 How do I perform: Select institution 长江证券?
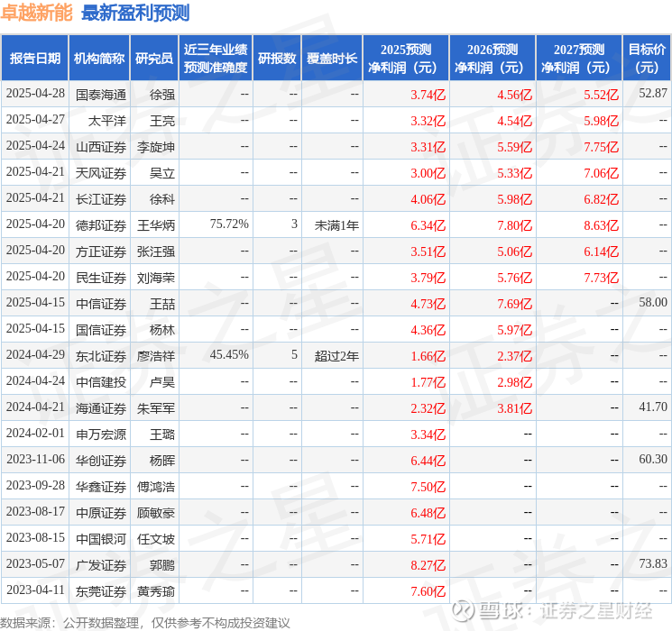(x=101, y=199)
